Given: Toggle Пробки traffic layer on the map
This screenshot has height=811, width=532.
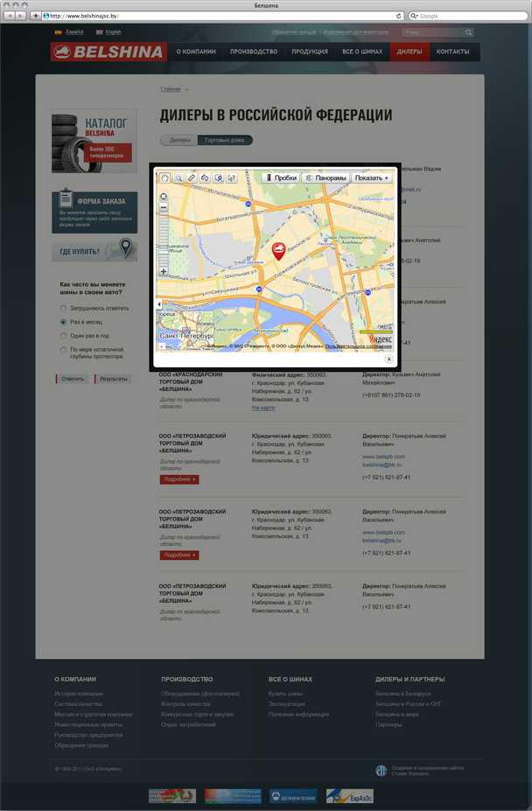Looking at the screenshot, I should coord(281,178).
